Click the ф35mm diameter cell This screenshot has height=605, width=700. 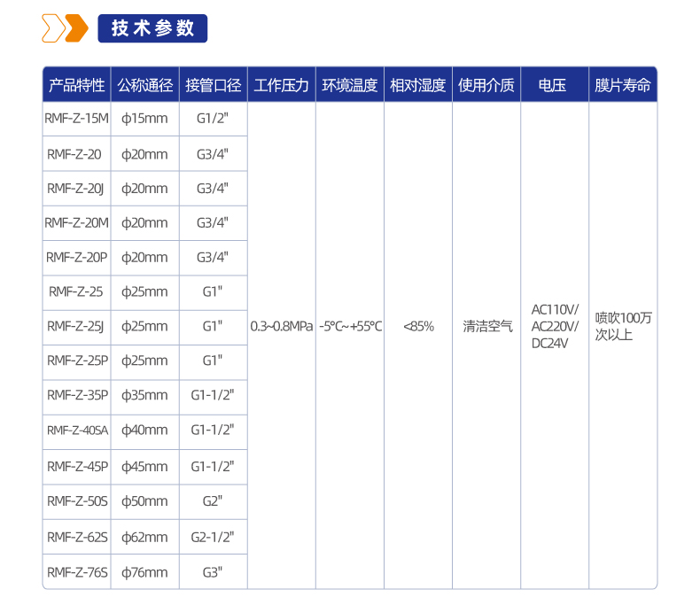[x=145, y=396]
